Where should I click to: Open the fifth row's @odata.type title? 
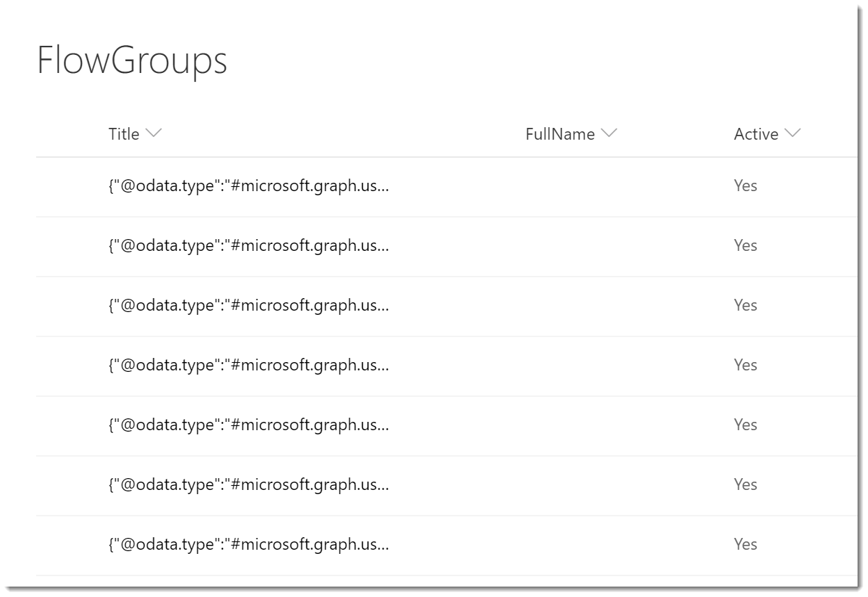(248, 425)
